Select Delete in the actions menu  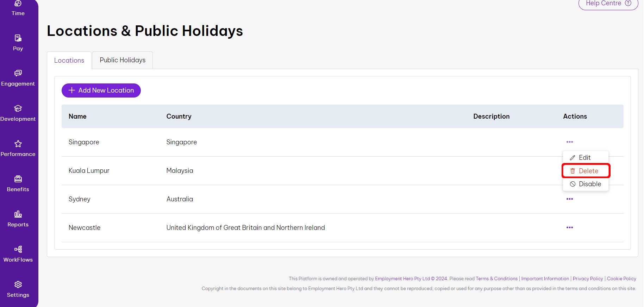coord(586,171)
